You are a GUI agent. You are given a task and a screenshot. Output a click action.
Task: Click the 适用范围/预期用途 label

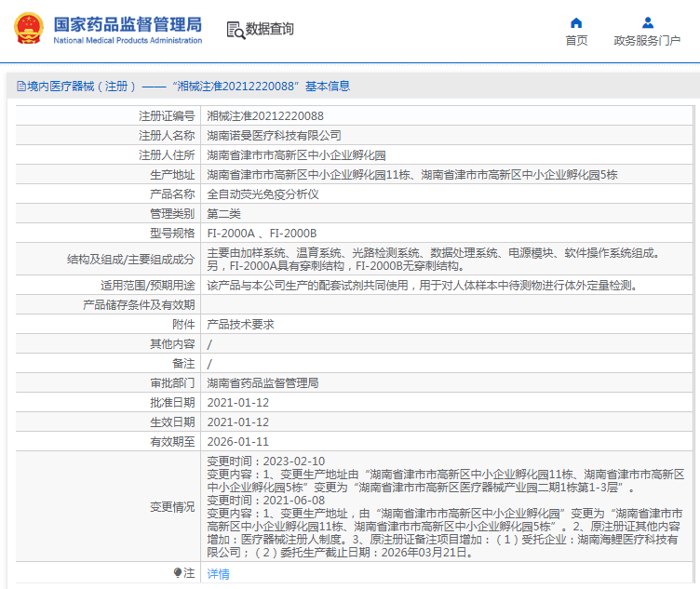pyautogui.click(x=148, y=285)
